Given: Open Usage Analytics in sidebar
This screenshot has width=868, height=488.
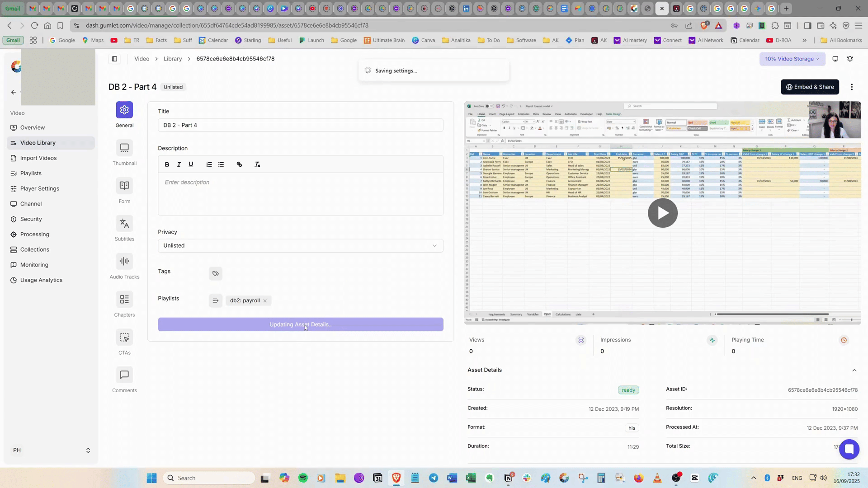Looking at the screenshot, I should click(41, 280).
